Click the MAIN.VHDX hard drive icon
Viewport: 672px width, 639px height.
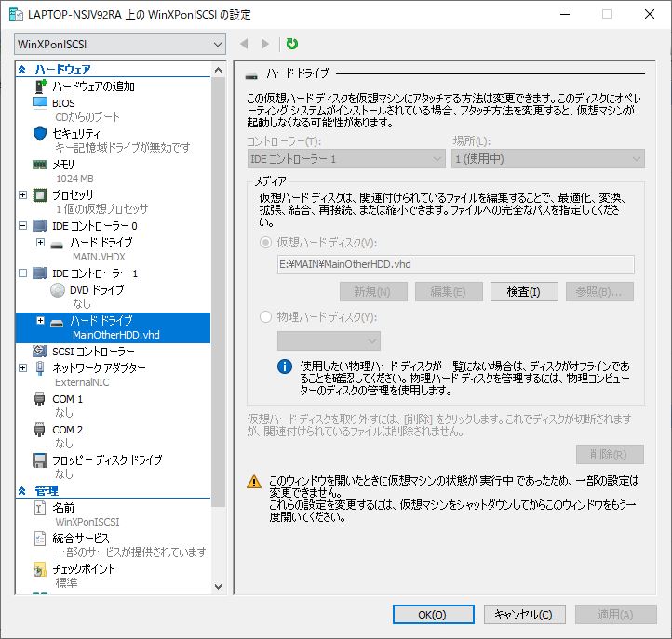(x=57, y=246)
